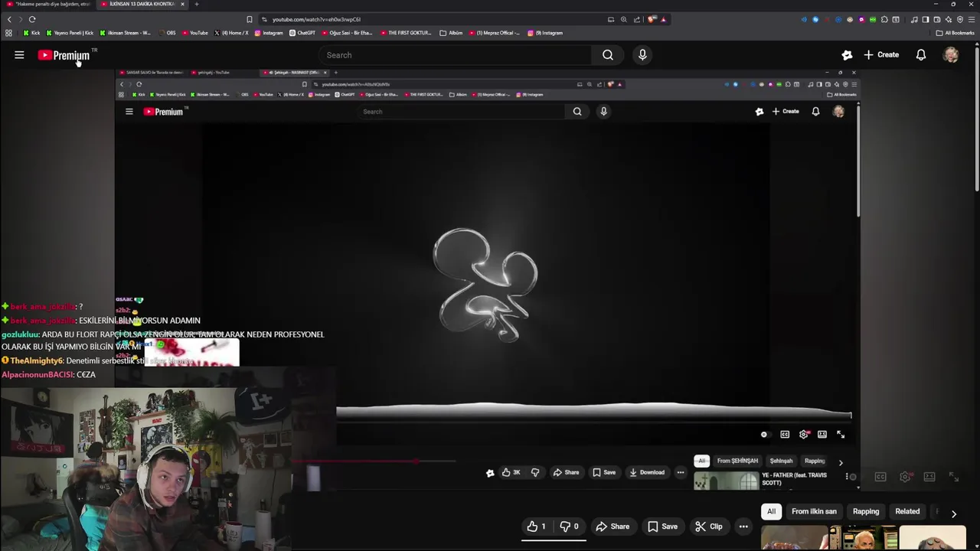Select inner 'From ŞEHİNŞAH' chip
Viewport: 980px width, 551px height.
pyautogui.click(x=737, y=461)
